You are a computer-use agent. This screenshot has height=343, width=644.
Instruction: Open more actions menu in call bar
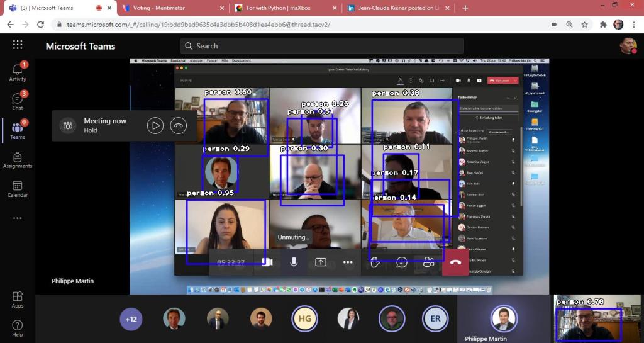(x=348, y=262)
